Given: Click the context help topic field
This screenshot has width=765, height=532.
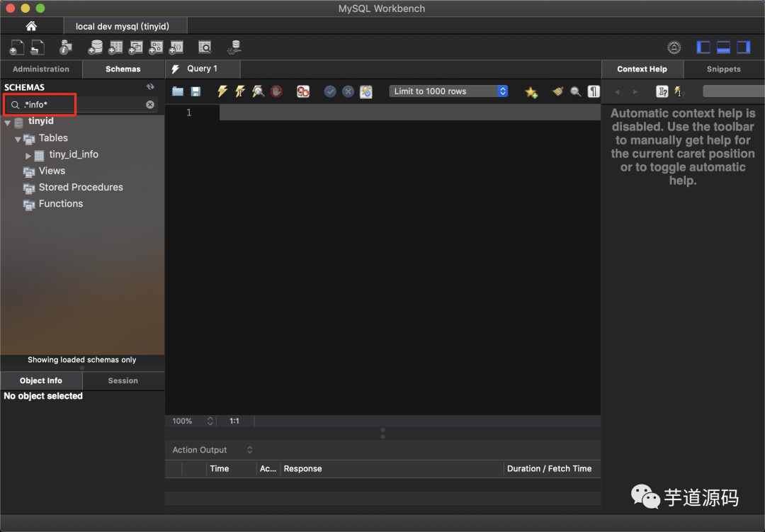Looking at the screenshot, I should pos(733,91).
